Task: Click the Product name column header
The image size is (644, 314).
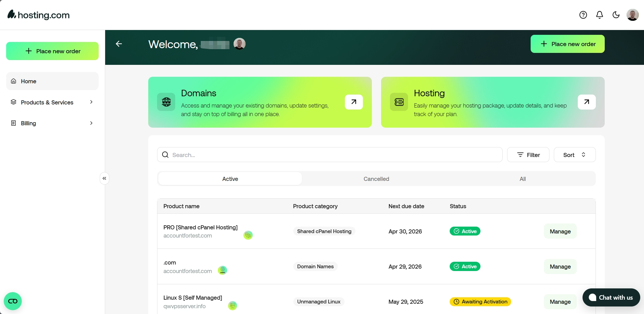Action: coord(181,206)
